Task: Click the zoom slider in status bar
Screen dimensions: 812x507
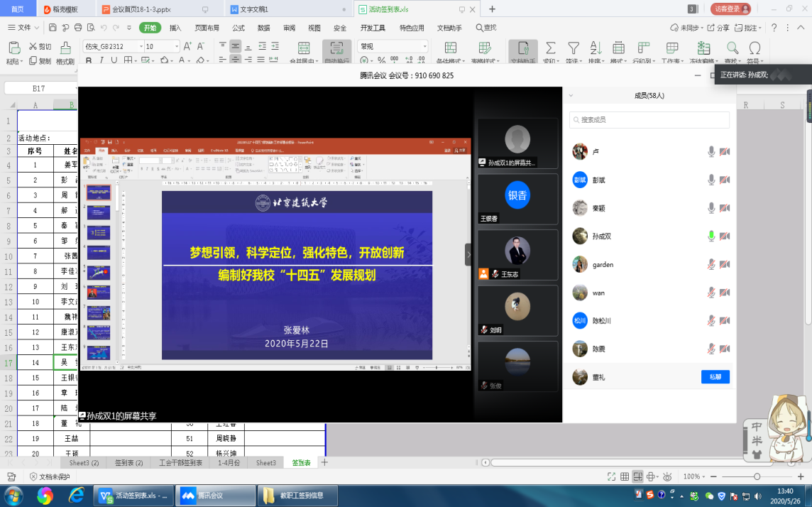Action: coord(757,476)
